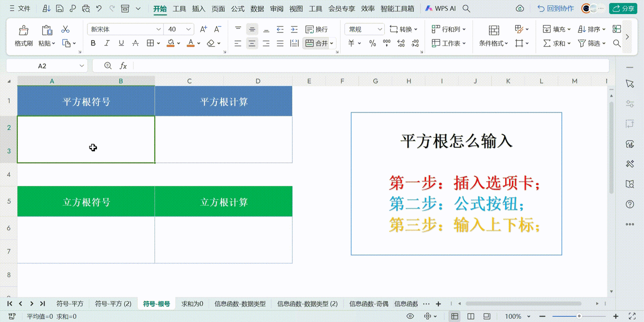Click the 条件格式 button
The image size is (644, 322).
493,36
